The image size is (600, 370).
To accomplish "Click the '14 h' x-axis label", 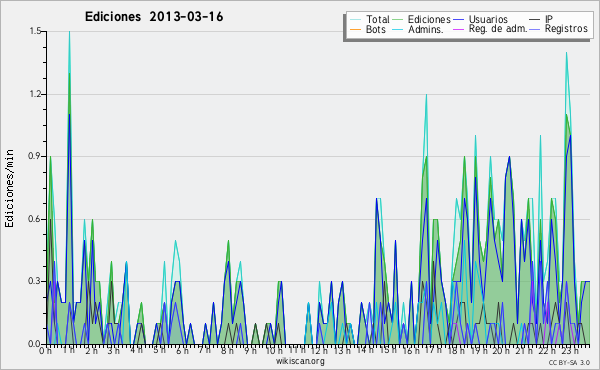I will (x=365, y=350).
